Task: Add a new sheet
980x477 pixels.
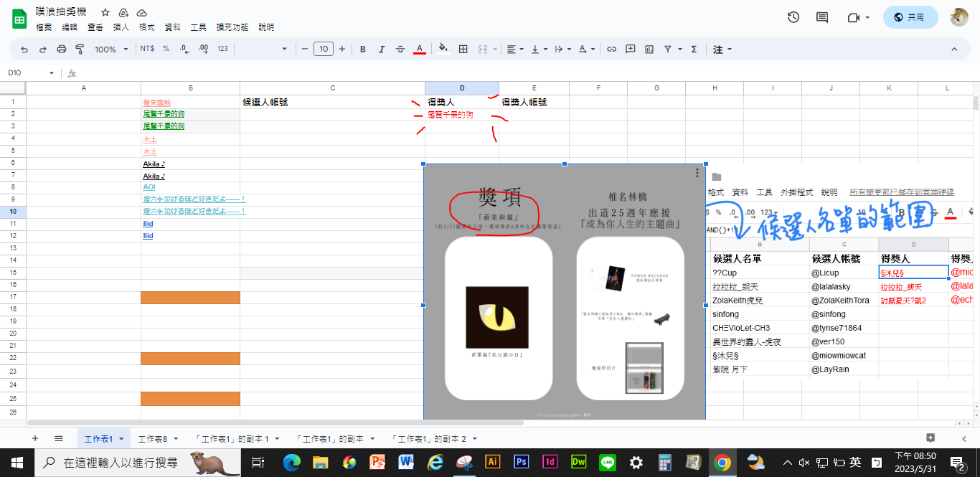Action: (34, 438)
